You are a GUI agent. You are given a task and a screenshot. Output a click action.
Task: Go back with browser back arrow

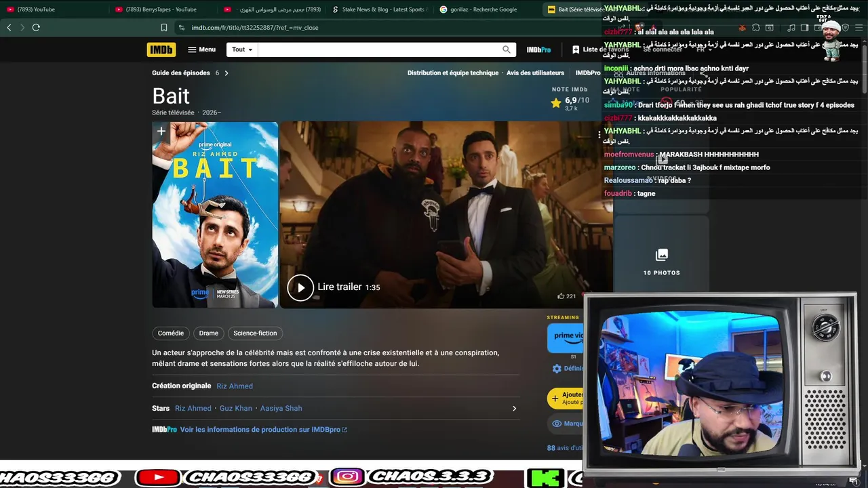point(9,28)
